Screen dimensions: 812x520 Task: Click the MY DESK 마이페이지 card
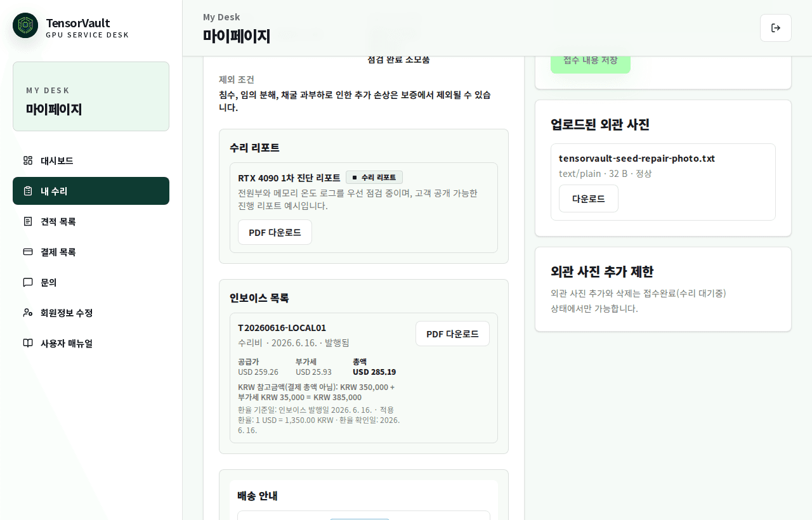[x=91, y=96]
